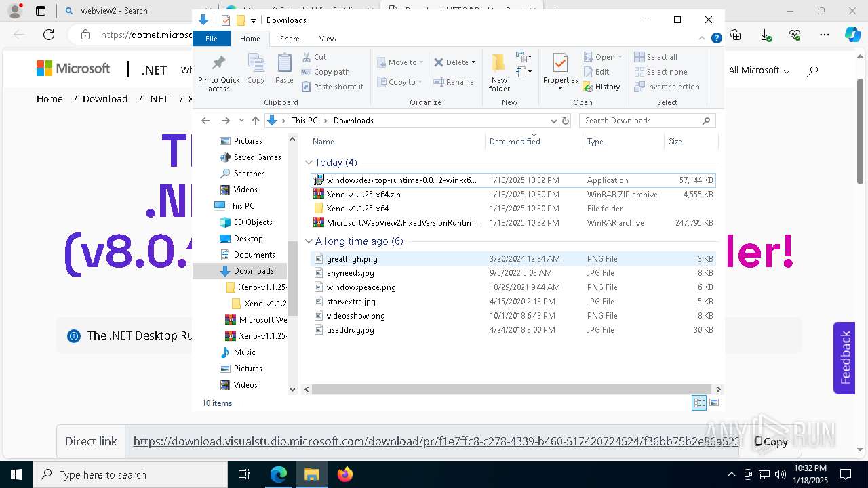
Task: Click Invert selection
Action: (667, 87)
